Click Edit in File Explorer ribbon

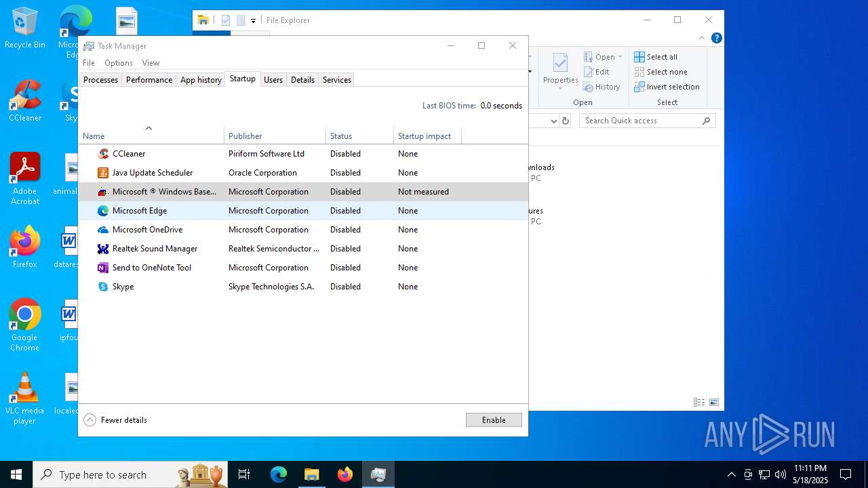point(597,72)
